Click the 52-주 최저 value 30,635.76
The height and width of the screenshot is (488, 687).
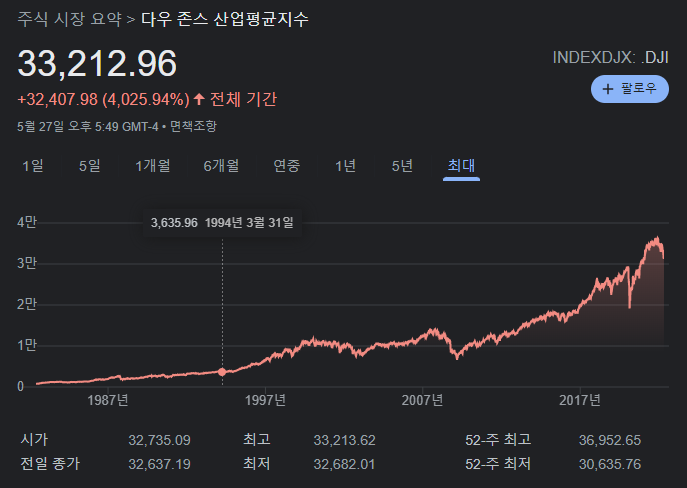pos(610,464)
